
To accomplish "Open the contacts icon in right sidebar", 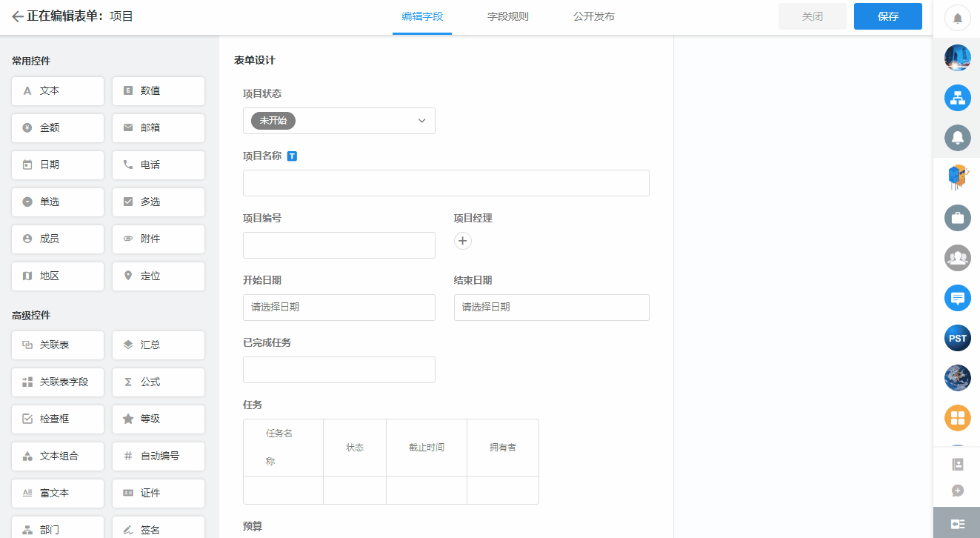I will point(957,465).
